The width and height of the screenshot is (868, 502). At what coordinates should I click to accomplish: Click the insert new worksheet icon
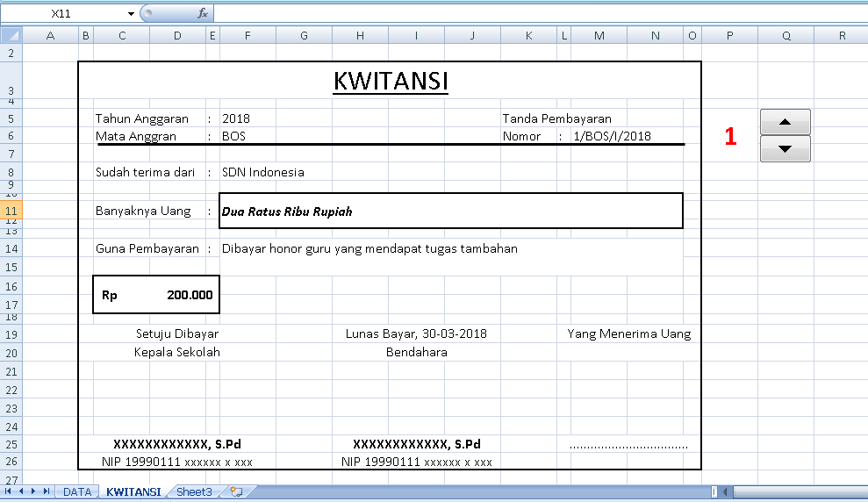coord(236,491)
